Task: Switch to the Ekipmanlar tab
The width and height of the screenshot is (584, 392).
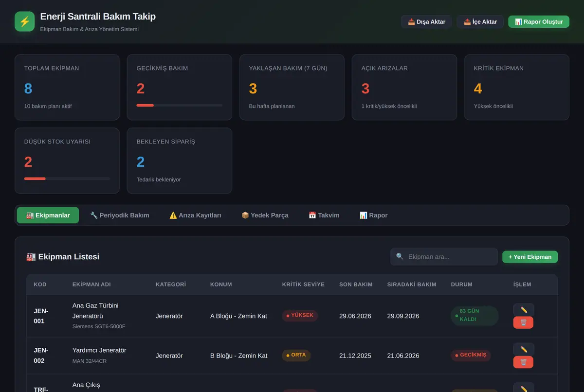Action: tap(48, 215)
